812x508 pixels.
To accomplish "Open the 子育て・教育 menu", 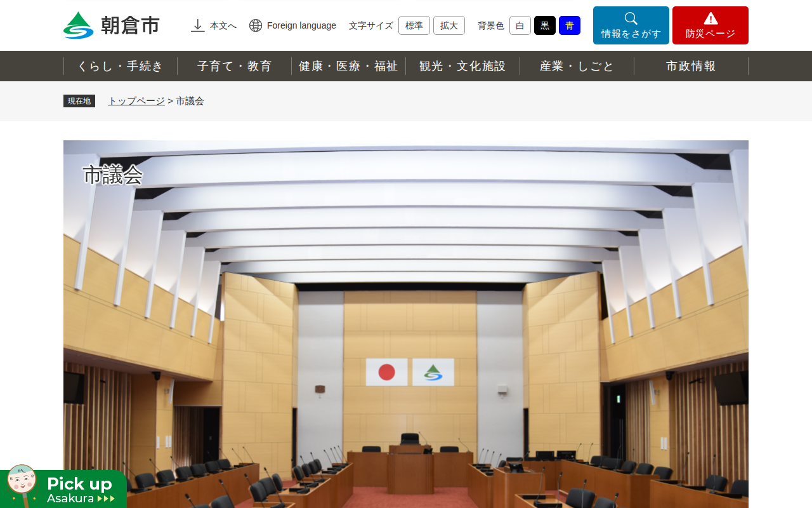I will pyautogui.click(x=235, y=66).
